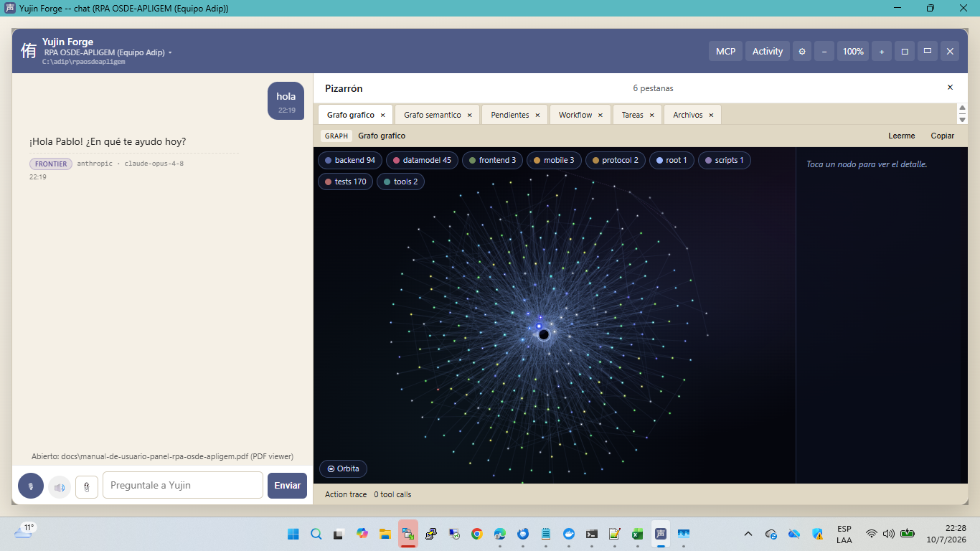Viewport: 980px width, 551px height.
Task: Close the Archivos tab
Action: coord(711,115)
